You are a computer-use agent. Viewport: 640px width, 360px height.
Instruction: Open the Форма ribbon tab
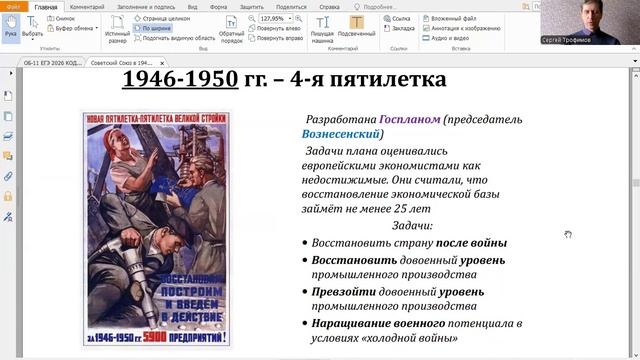point(218,7)
